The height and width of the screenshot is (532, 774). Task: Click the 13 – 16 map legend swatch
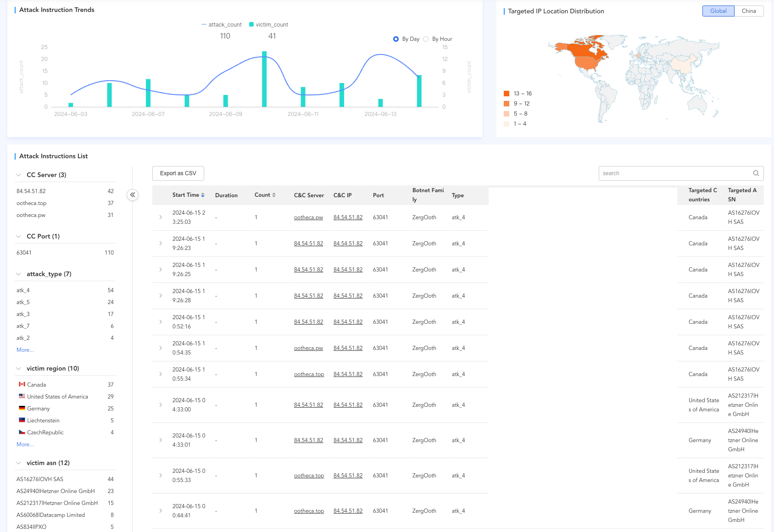click(507, 94)
